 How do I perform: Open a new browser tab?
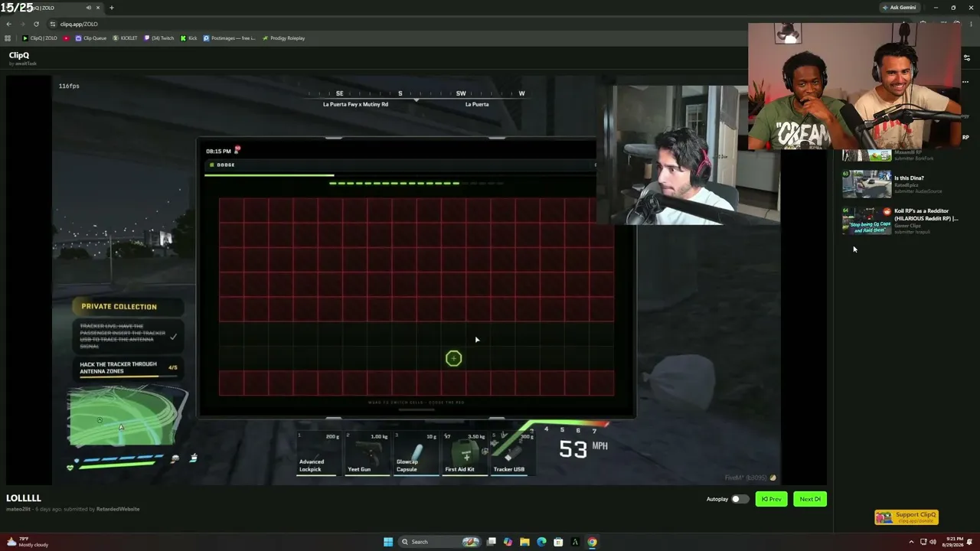pyautogui.click(x=111, y=8)
